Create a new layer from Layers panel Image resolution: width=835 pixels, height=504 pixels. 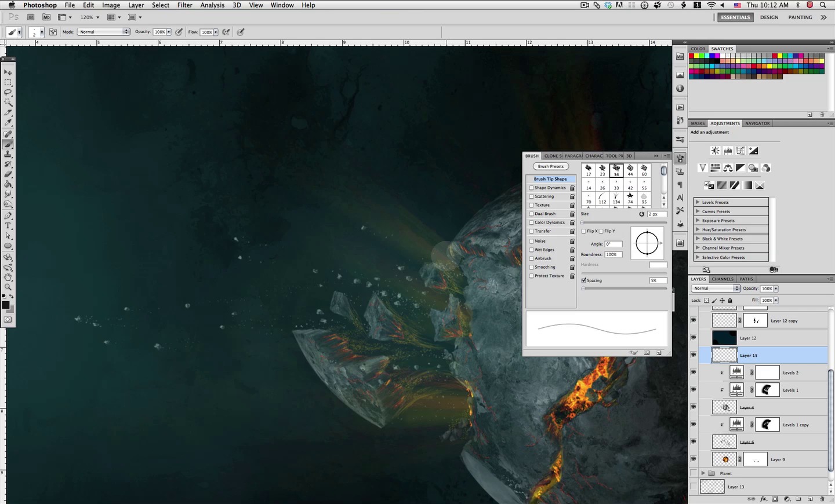coord(810,499)
